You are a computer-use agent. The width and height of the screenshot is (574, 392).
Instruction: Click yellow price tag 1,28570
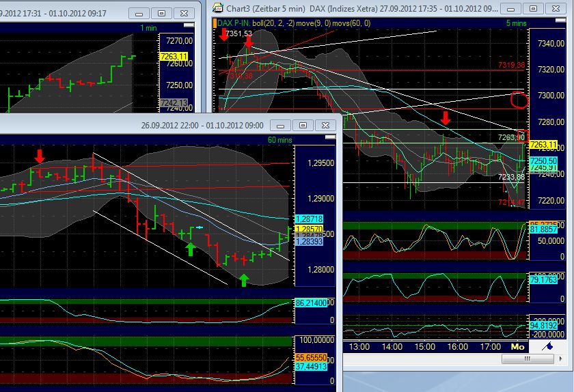(x=310, y=229)
